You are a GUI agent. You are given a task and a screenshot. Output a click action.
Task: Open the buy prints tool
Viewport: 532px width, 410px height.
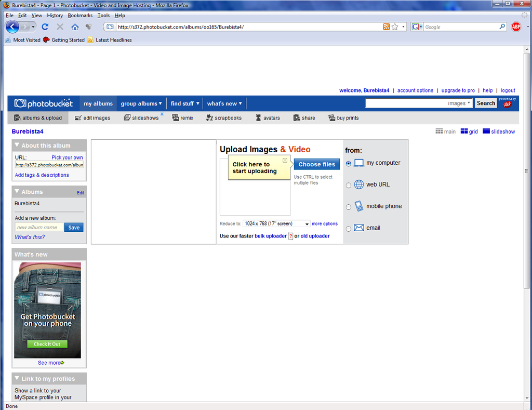(344, 118)
